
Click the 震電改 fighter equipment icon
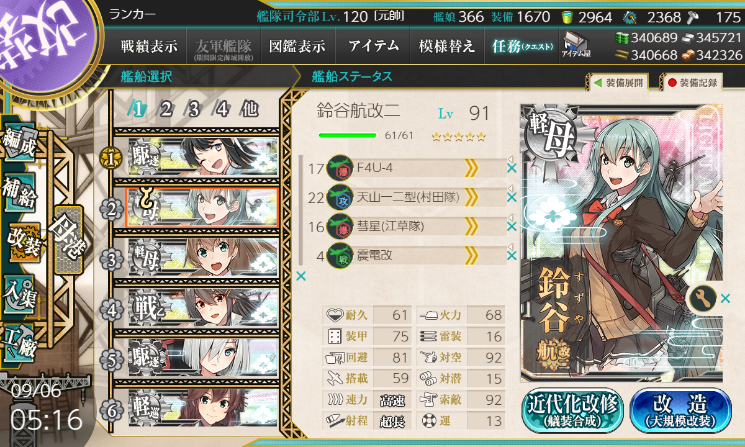pos(339,256)
